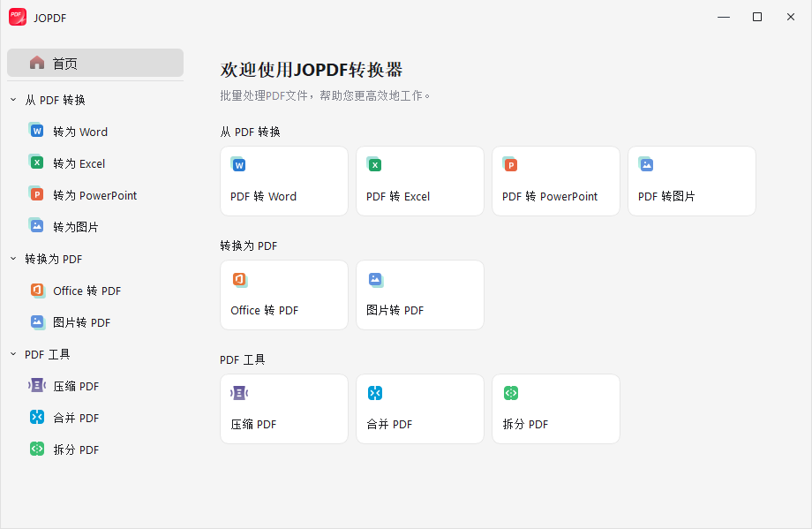This screenshot has height=529, width=812.
Task: Select the Excel conversion icon in sidebar
Action: click(36, 162)
